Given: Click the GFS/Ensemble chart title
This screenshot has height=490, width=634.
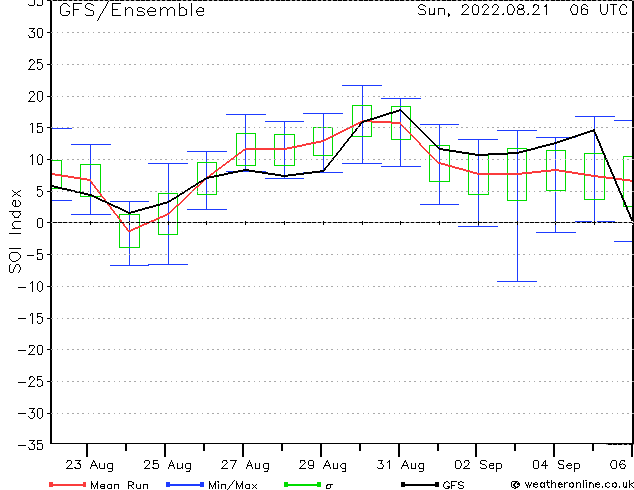Looking at the screenshot, I should point(132,10).
